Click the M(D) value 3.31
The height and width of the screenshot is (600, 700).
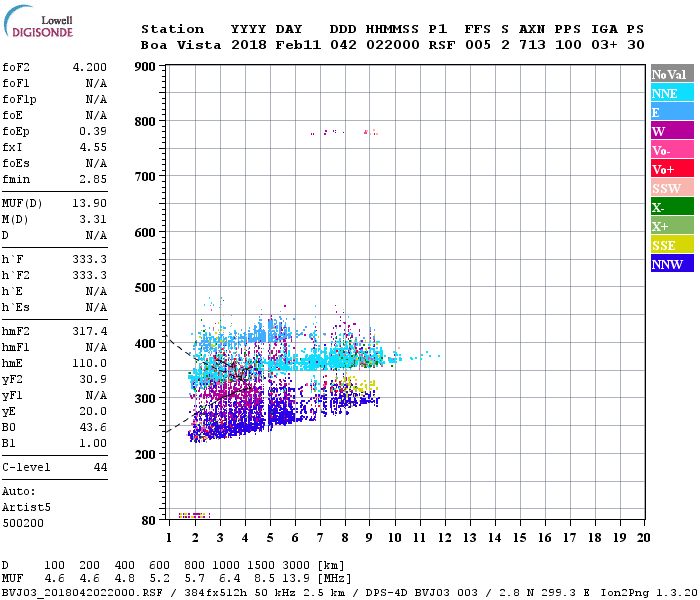tap(93, 220)
